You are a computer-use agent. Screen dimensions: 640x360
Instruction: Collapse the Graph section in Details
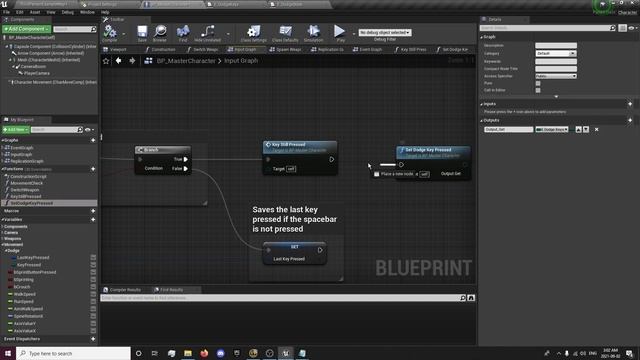coord(482,37)
